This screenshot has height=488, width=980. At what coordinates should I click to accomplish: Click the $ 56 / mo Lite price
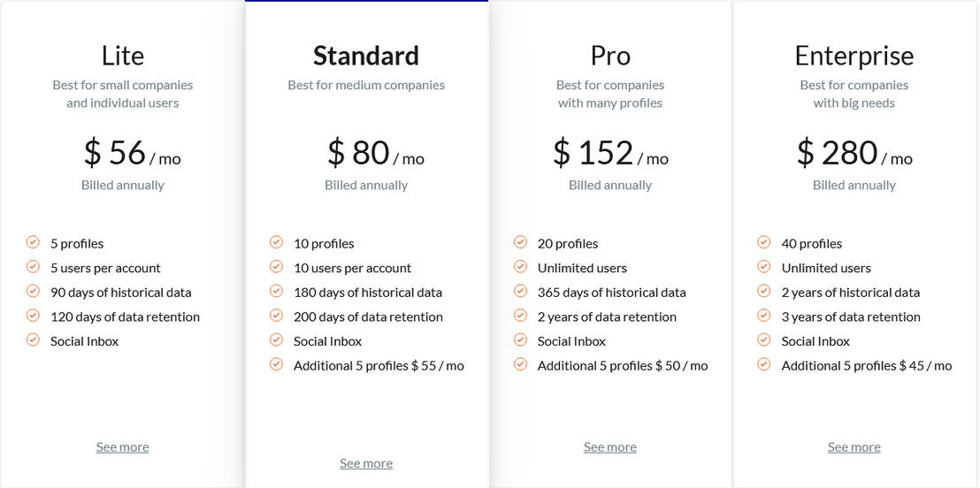point(132,153)
